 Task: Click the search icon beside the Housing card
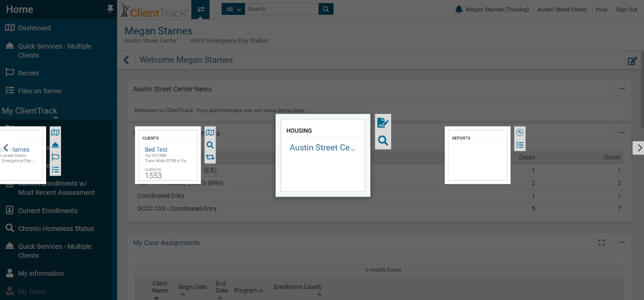point(383,141)
